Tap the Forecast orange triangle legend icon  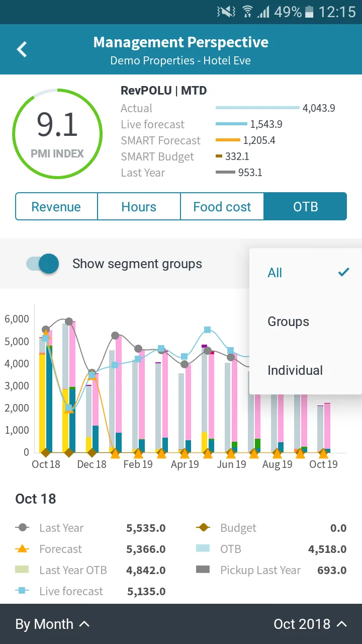[x=23, y=549]
